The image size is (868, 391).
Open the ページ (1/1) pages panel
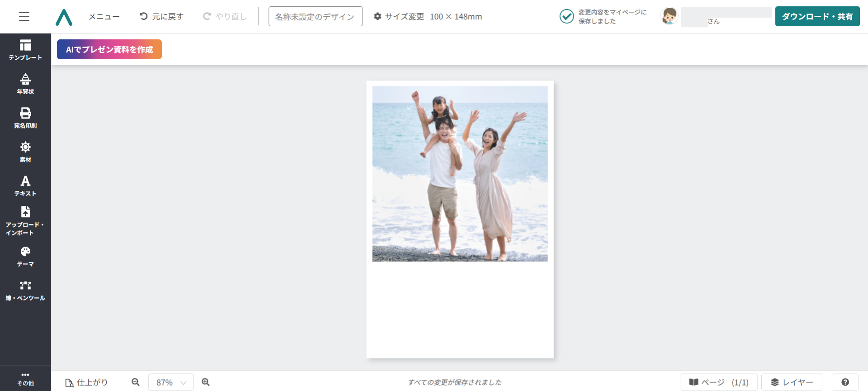719,382
